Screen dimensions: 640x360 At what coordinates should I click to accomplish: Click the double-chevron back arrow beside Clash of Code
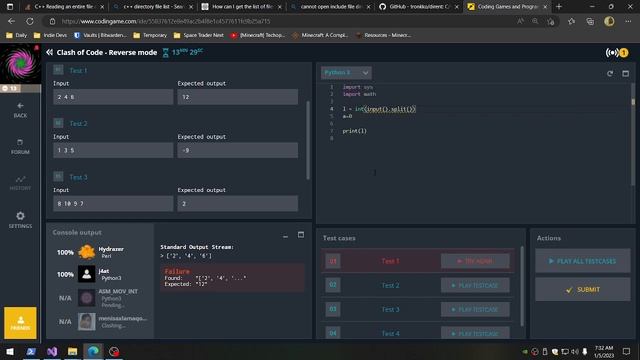(x=49, y=52)
